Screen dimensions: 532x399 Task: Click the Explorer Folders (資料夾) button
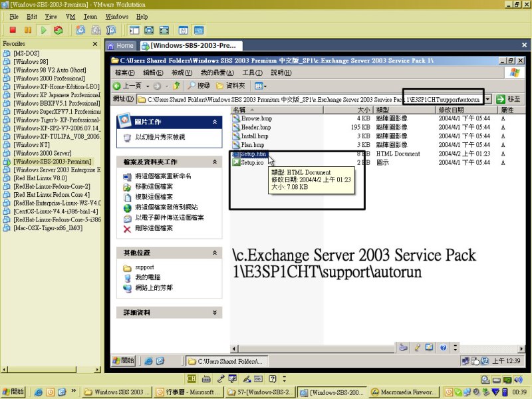[x=231, y=86]
